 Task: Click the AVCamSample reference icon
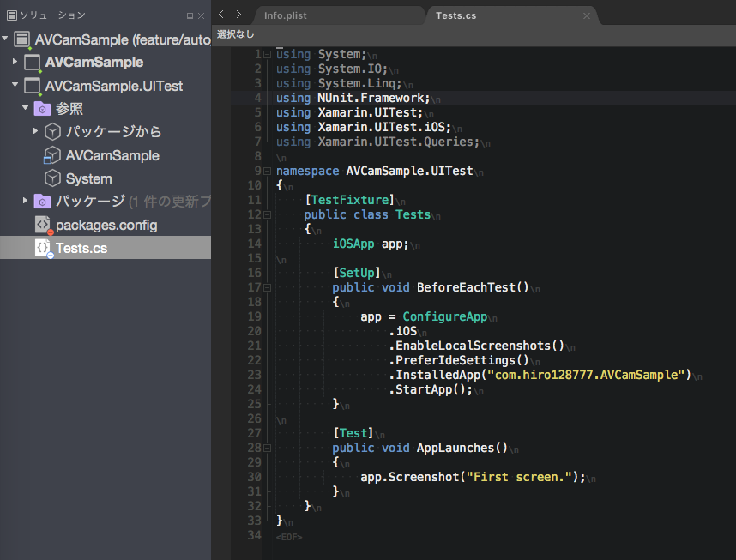click(52, 155)
